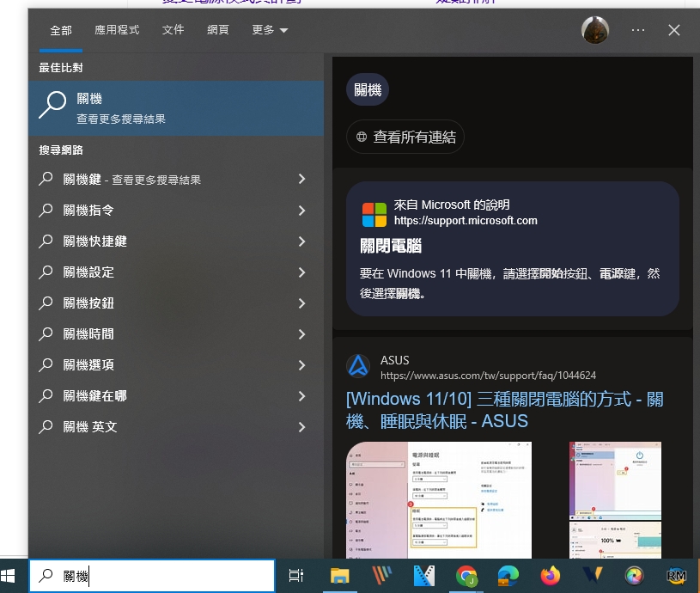Switch to the 文件 tab
The image size is (700, 593).
tap(173, 30)
